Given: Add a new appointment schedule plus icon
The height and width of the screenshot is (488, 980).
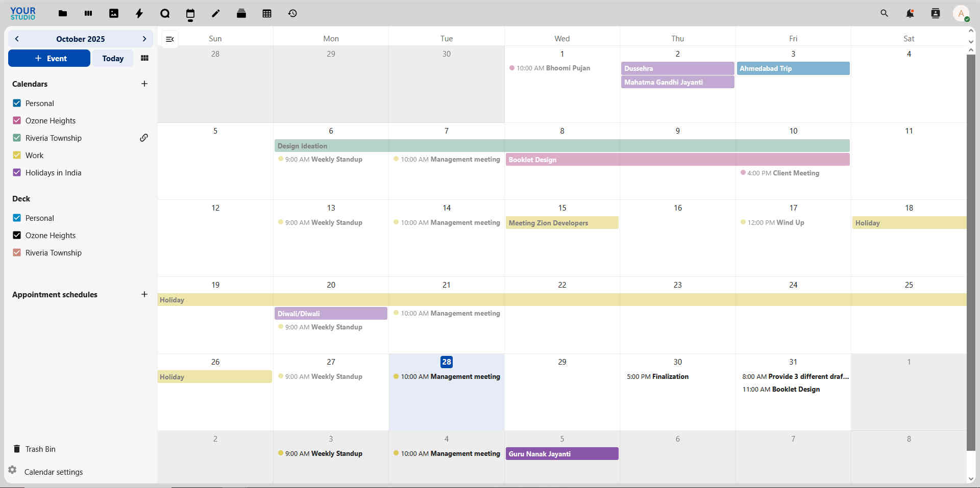Looking at the screenshot, I should tap(144, 294).
